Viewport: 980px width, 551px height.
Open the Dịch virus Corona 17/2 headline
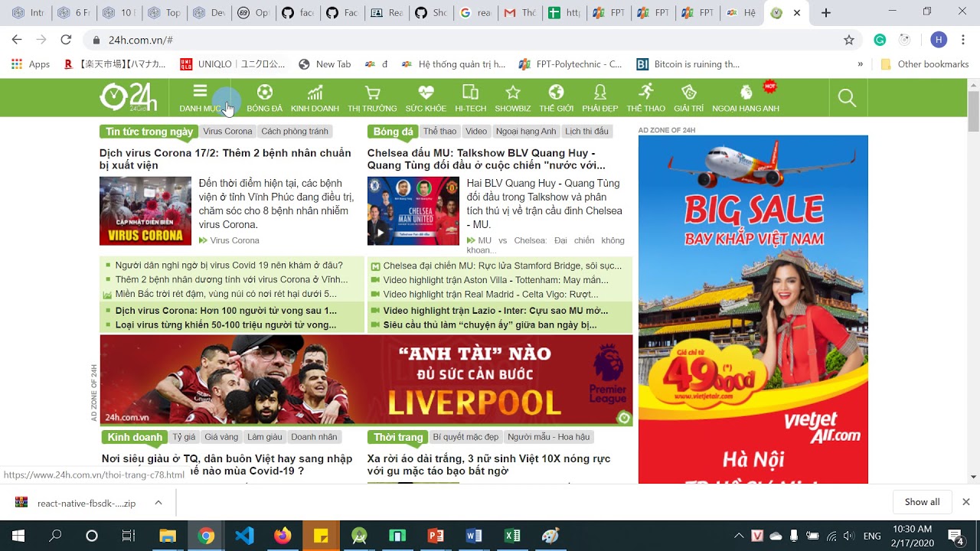(225, 159)
